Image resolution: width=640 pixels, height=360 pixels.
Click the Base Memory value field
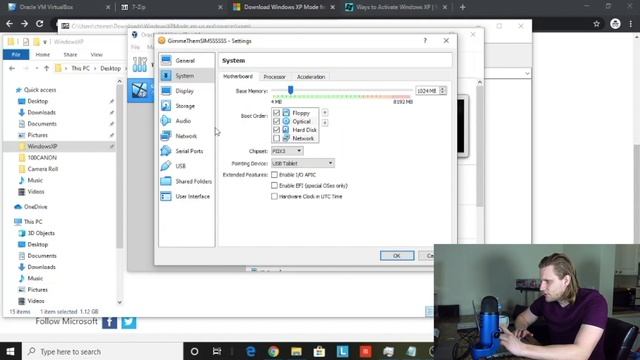click(x=427, y=91)
